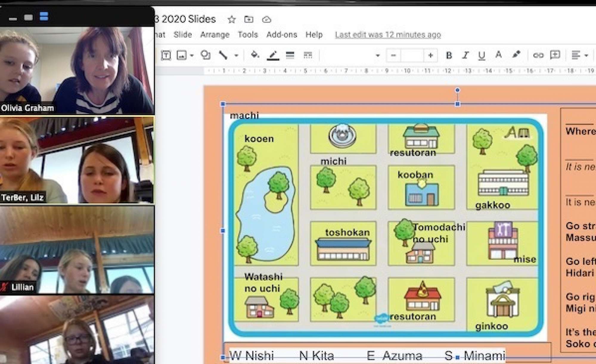Open the border weight options
The image size is (596, 364).
pos(290,55)
